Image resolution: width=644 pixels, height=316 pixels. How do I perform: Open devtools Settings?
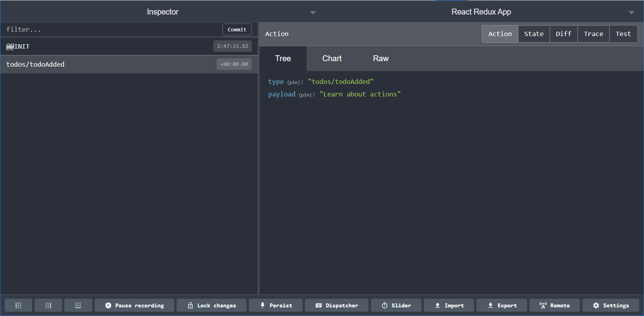pos(611,305)
